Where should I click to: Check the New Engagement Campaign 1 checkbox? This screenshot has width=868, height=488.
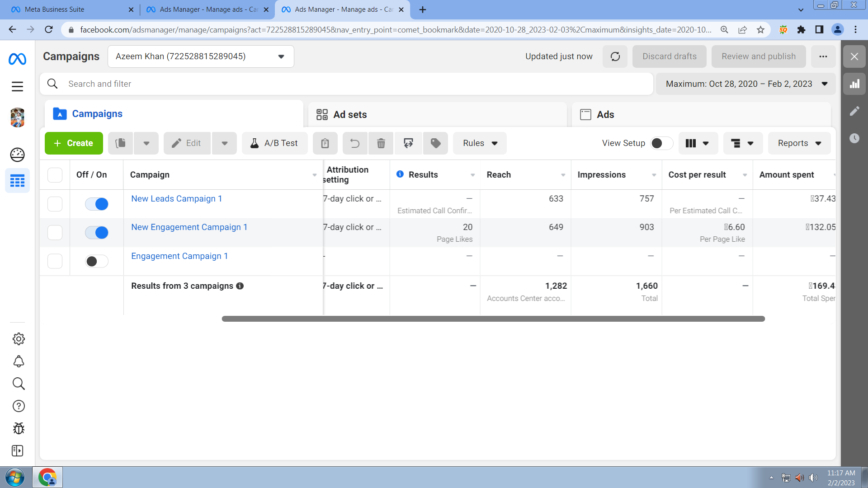(x=55, y=233)
